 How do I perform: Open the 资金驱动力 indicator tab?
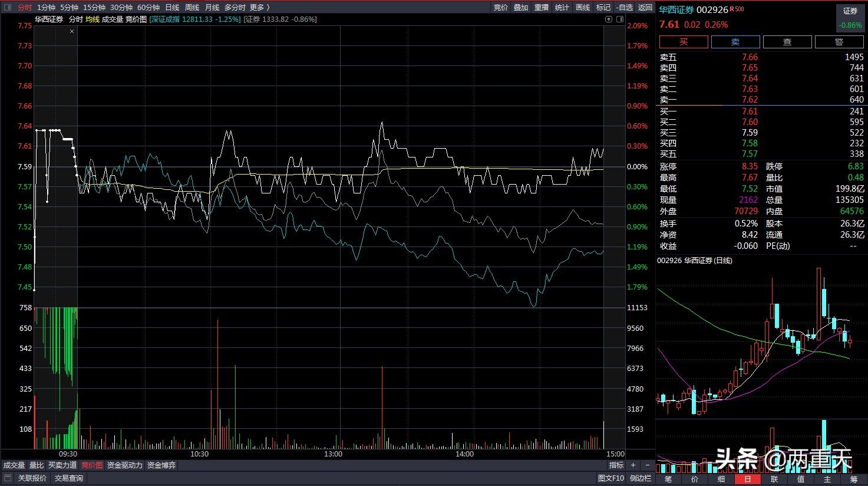[125, 465]
